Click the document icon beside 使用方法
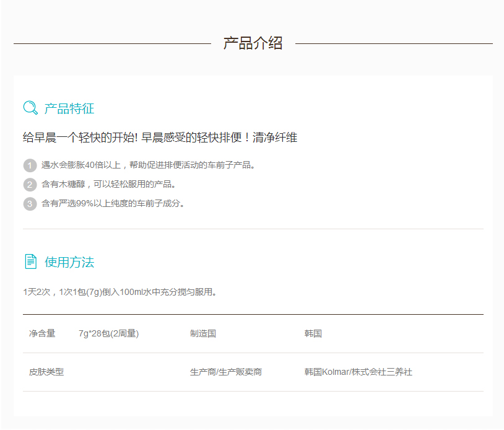The height and width of the screenshot is (430, 504). pos(30,261)
